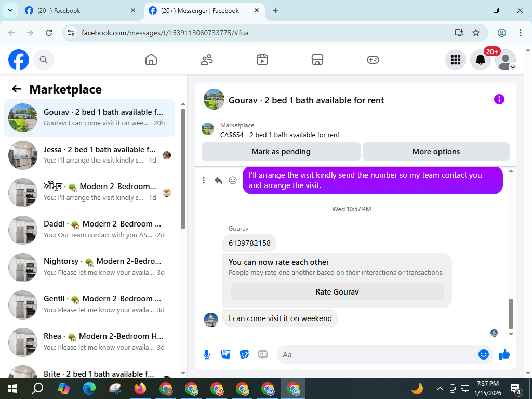The image size is (532, 399).
Task: Open Chrome three-dot menu
Action: [521, 33]
